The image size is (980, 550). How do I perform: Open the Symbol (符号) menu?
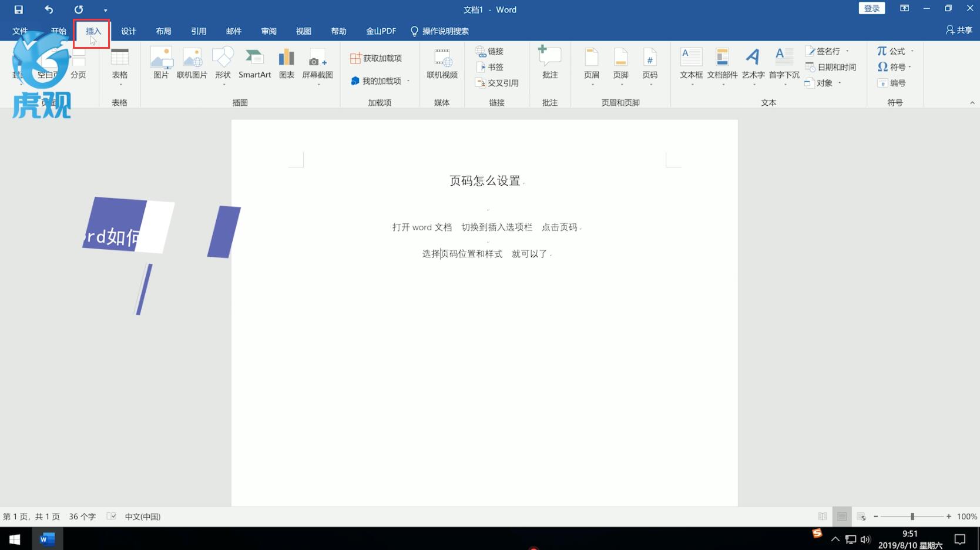(894, 67)
